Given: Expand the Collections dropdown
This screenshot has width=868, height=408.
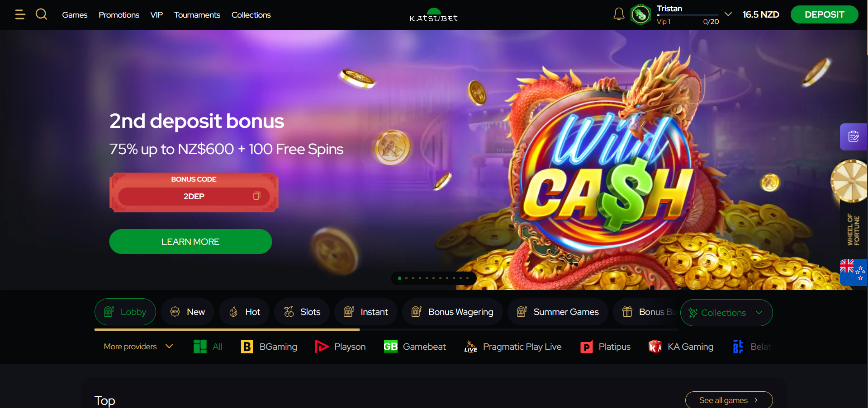Looking at the screenshot, I should [x=726, y=313].
